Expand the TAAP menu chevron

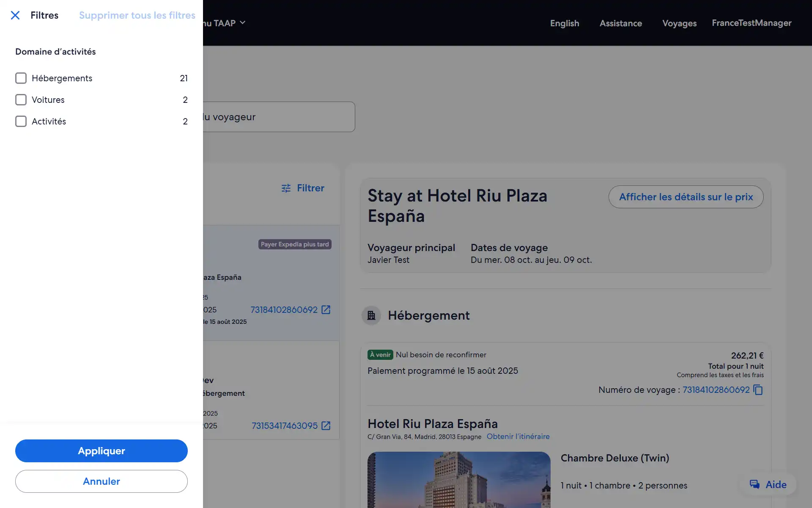pyautogui.click(x=243, y=23)
